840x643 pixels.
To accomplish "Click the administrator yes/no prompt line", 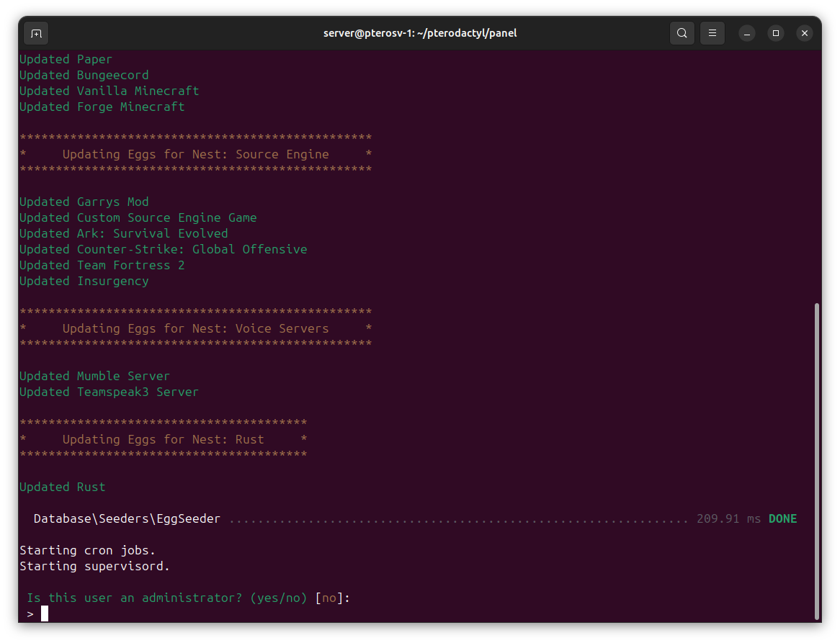I will pos(187,598).
